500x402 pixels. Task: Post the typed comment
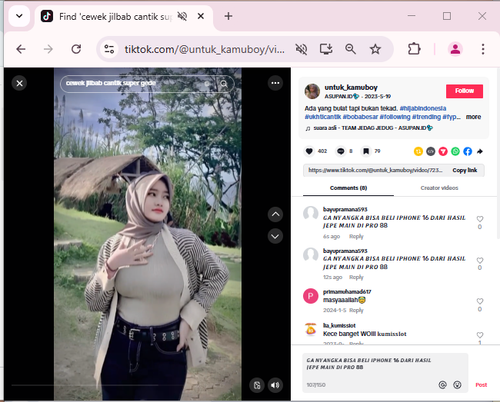pyautogui.click(x=481, y=385)
